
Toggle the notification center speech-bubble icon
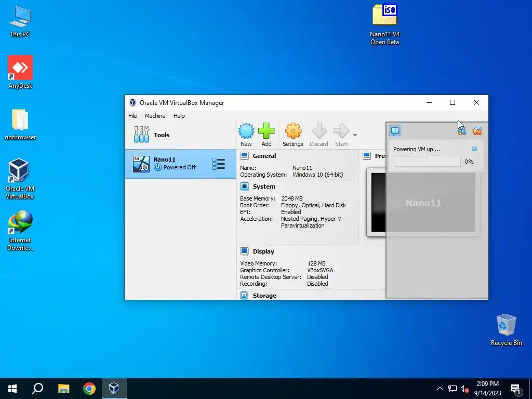tap(395, 130)
